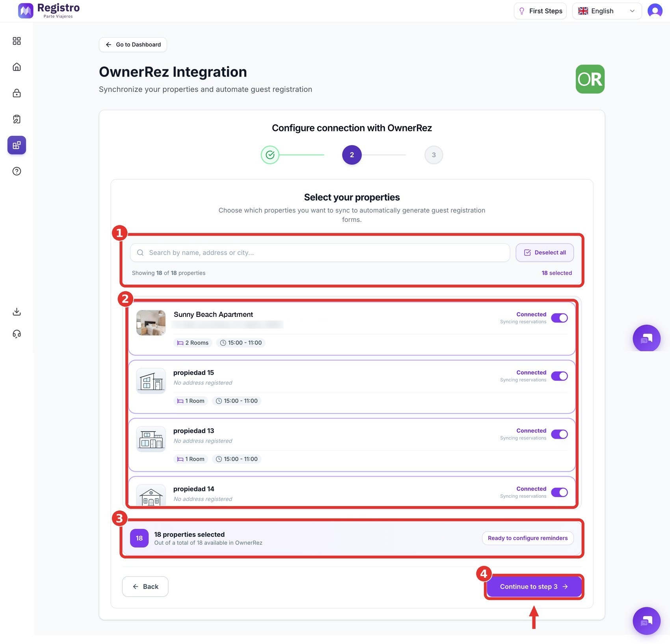Click Deselect all button

coord(545,253)
